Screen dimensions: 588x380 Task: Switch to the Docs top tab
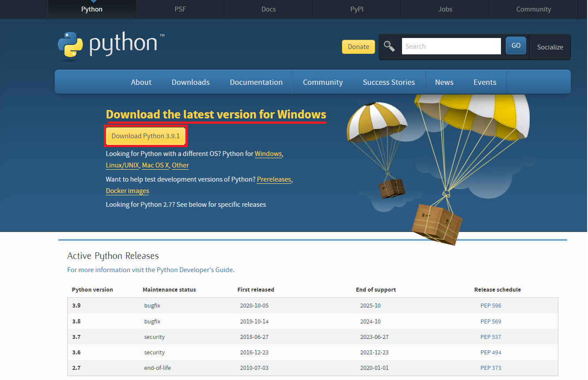click(269, 9)
